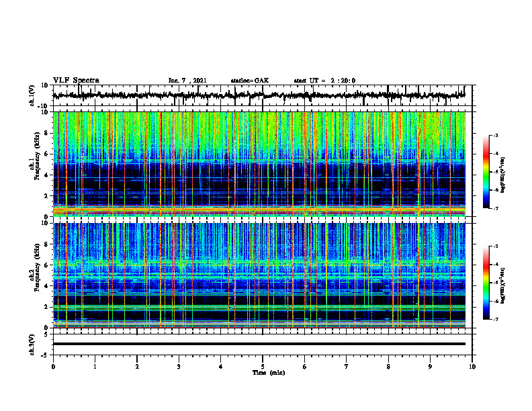Click the ch.2 spectrogram color scale bar
Image resolution: width=532 pixels, height=411 pixels.
486,283
